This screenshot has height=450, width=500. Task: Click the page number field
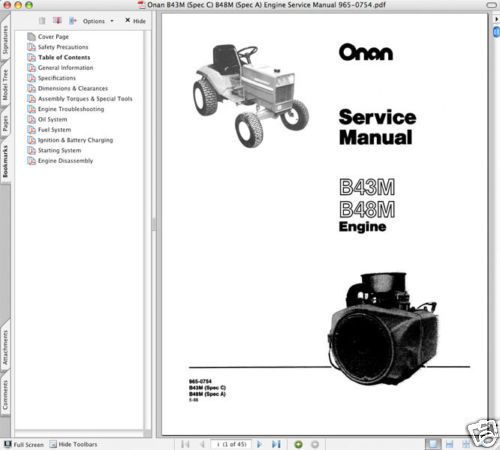point(231,444)
